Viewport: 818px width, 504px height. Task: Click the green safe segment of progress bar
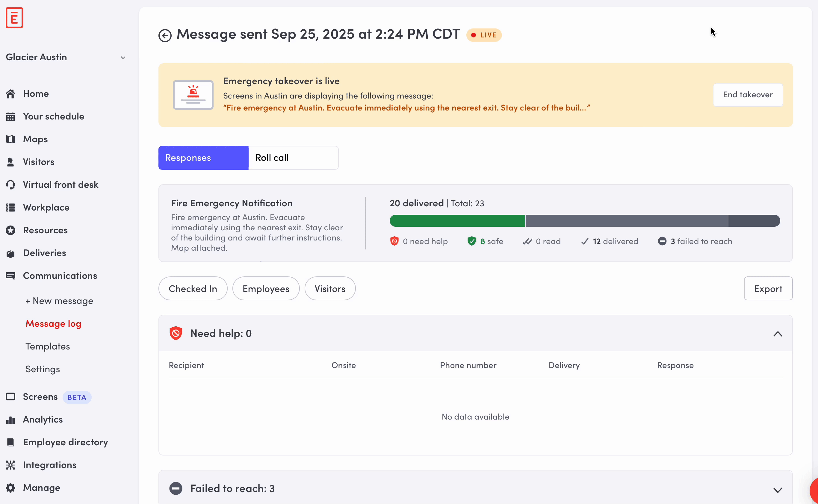(457, 221)
